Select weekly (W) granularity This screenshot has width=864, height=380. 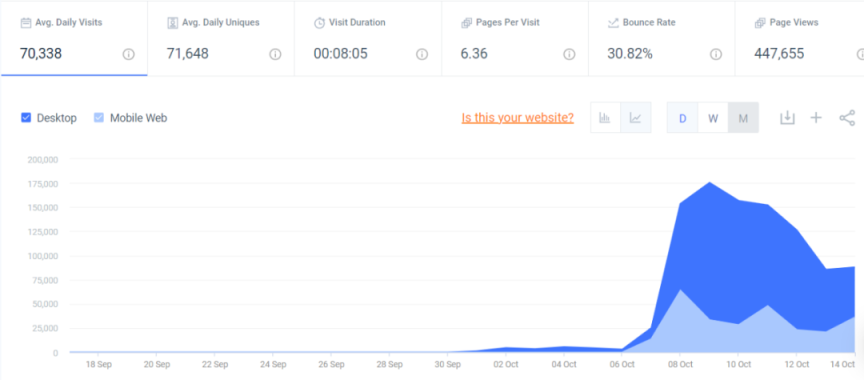click(x=713, y=118)
